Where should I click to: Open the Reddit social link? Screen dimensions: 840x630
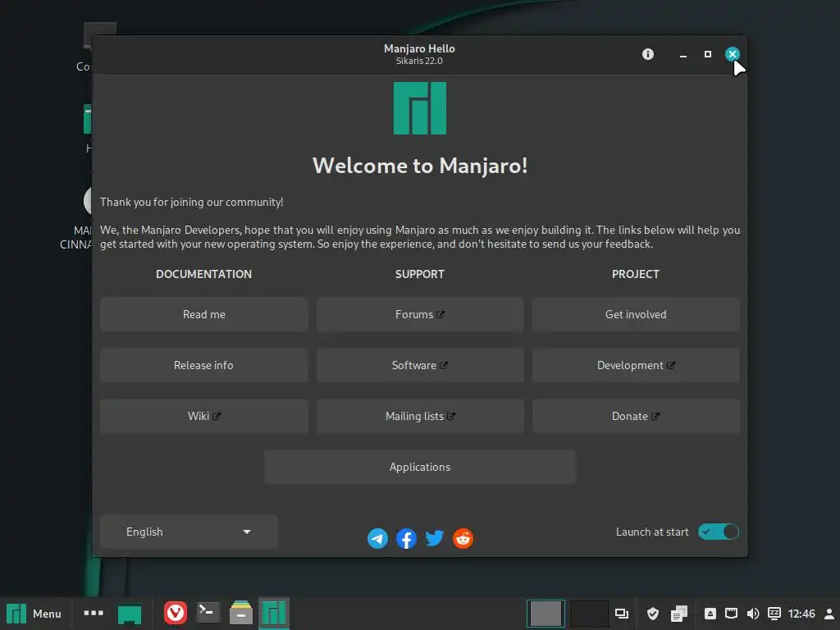pos(463,538)
